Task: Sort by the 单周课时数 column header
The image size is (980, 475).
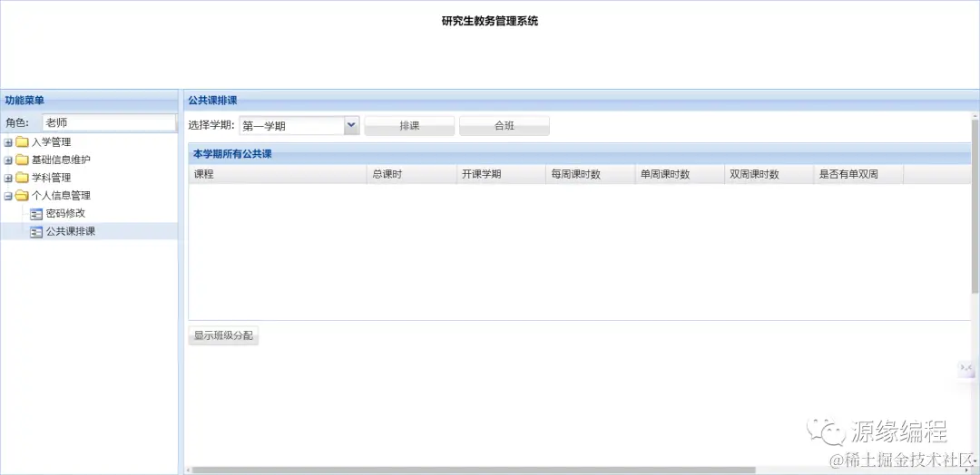Action: click(x=680, y=174)
